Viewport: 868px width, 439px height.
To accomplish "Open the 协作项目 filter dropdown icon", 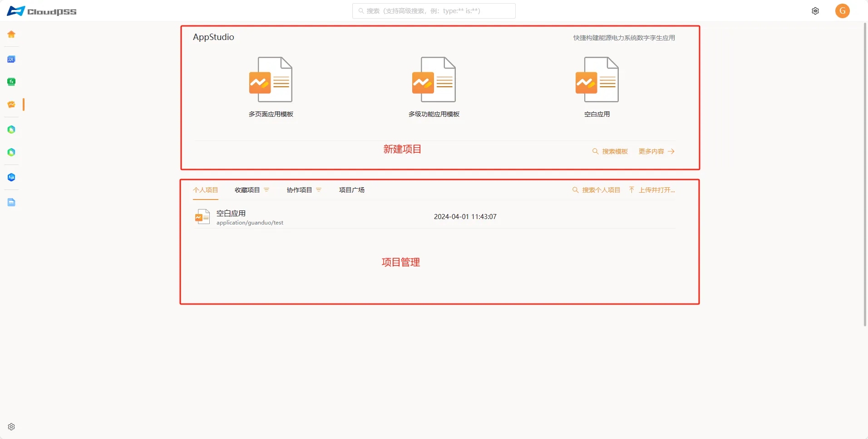I will point(319,190).
